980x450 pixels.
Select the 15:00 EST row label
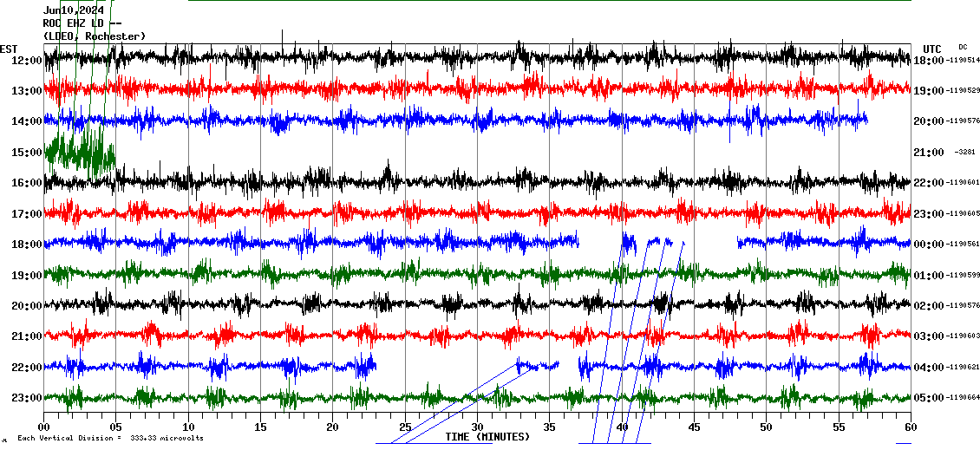28,153
